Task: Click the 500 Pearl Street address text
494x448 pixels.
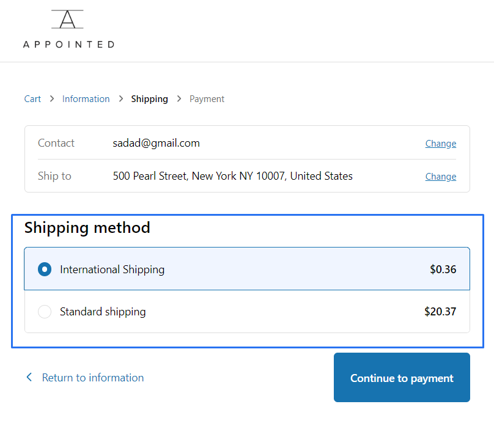Action: point(232,176)
